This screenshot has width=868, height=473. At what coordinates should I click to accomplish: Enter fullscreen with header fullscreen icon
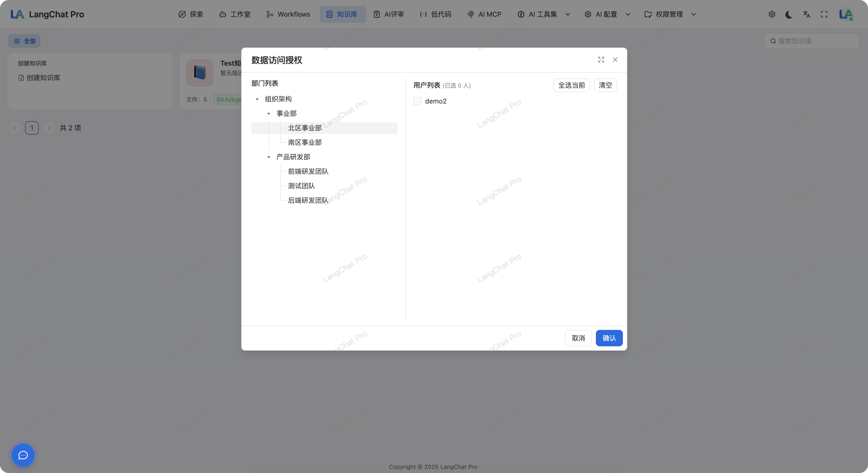(824, 14)
